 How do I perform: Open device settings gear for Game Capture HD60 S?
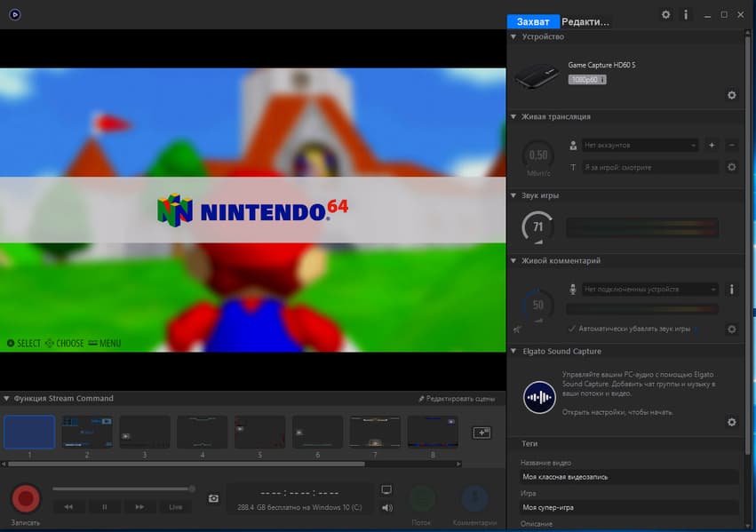(731, 95)
